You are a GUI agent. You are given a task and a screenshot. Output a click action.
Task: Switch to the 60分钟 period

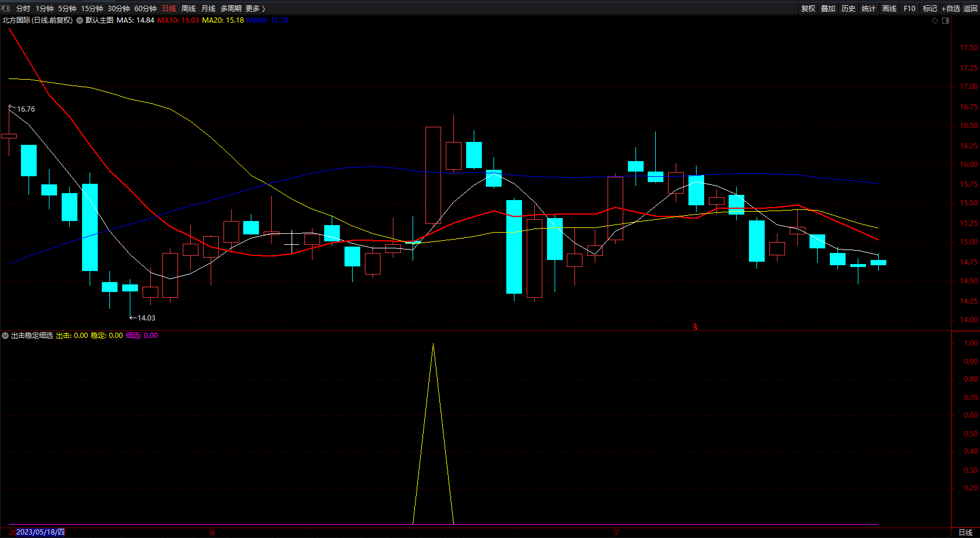(145, 8)
